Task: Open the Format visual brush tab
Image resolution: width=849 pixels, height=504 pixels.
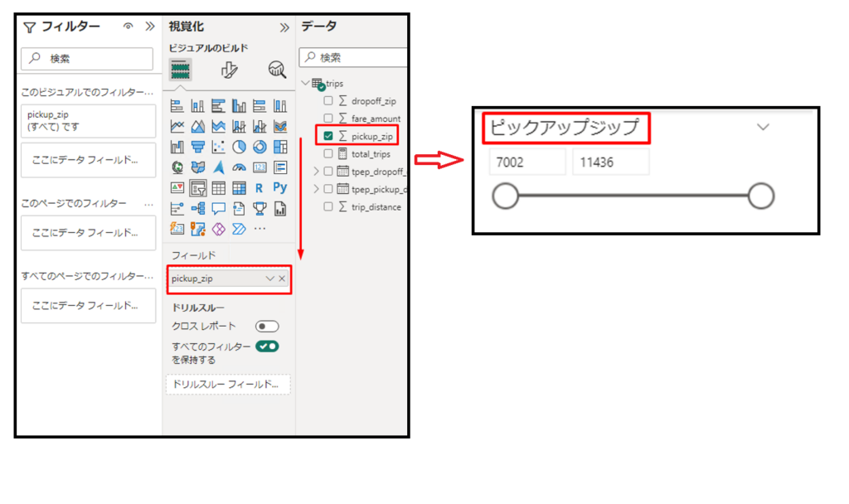Action: click(x=229, y=70)
